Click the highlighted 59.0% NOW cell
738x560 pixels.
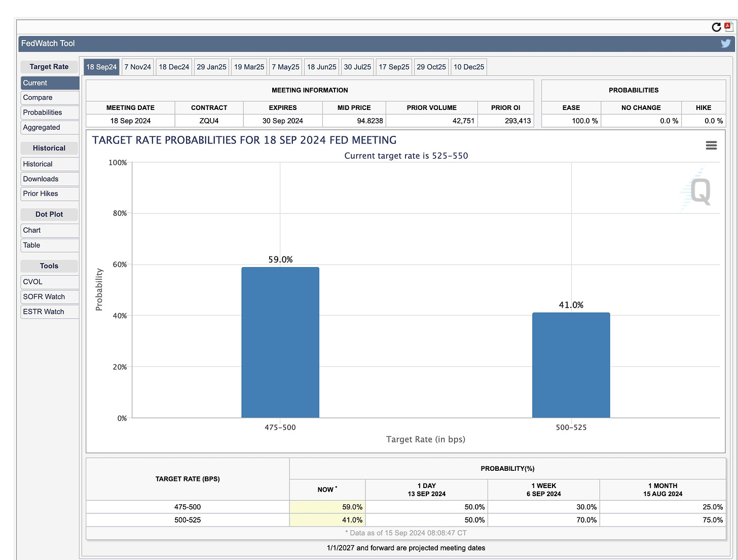coord(327,507)
